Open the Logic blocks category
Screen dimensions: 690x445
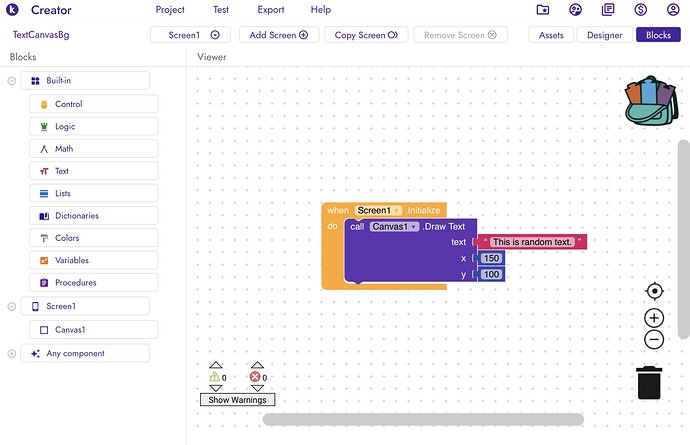pyautogui.click(x=94, y=126)
